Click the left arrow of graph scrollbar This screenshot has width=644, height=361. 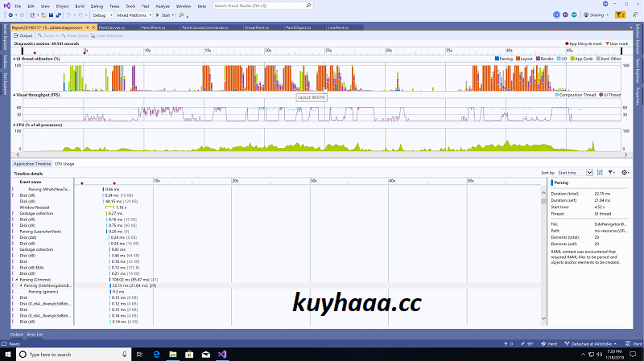(18, 154)
